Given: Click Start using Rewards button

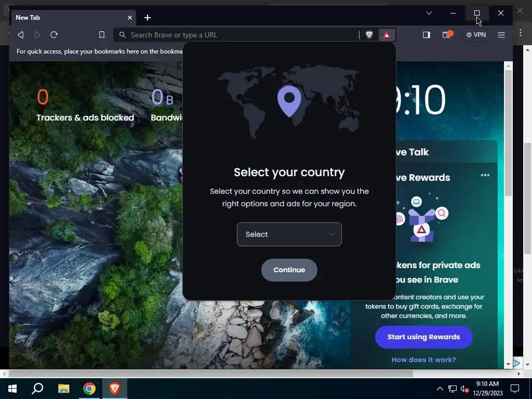Looking at the screenshot, I should (x=423, y=337).
